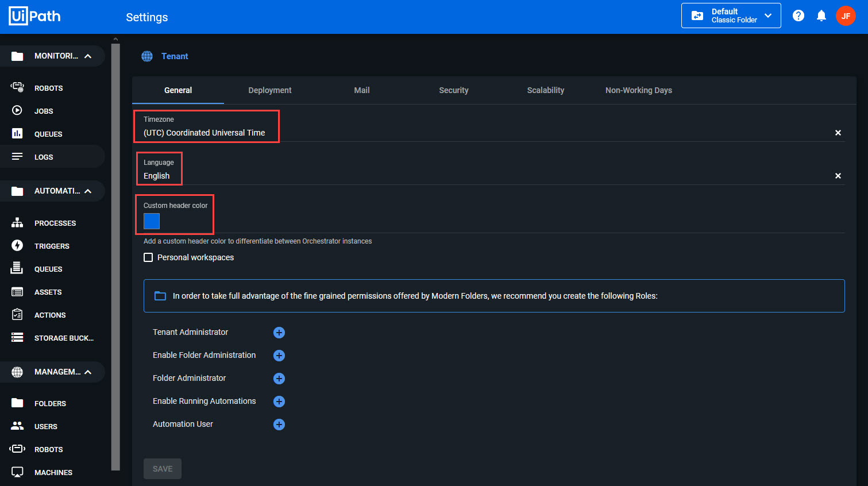Add the Automation User role
Screen dimensions: 868x486
(279, 425)
